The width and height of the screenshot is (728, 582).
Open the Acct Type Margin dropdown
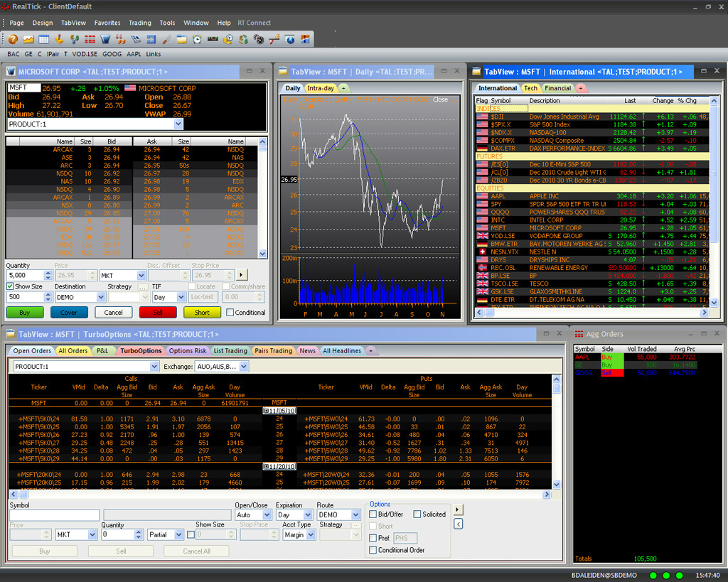[311, 534]
